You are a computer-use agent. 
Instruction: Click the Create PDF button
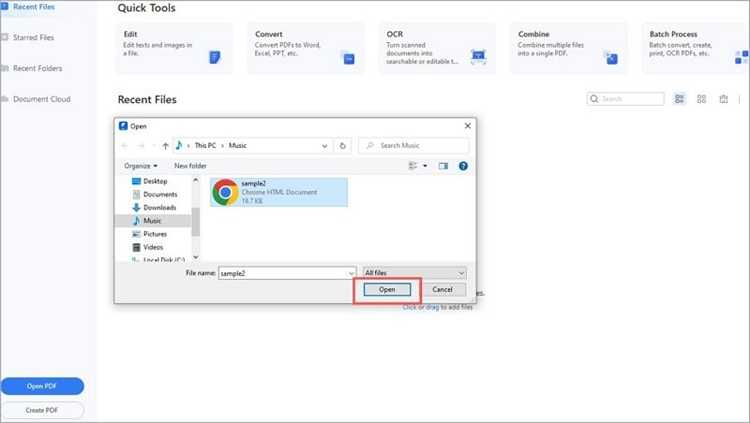42,410
